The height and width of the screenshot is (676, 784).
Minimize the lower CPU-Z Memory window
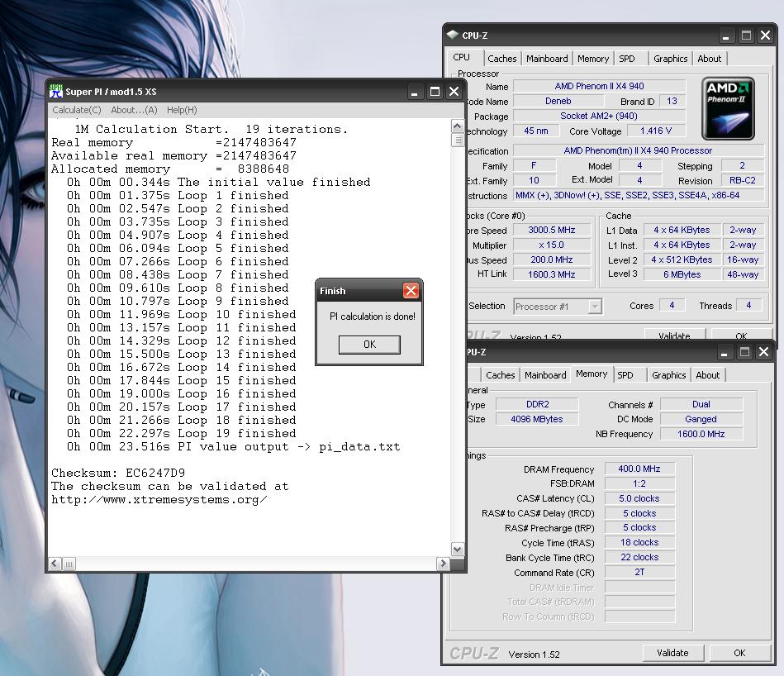tap(725, 353)
